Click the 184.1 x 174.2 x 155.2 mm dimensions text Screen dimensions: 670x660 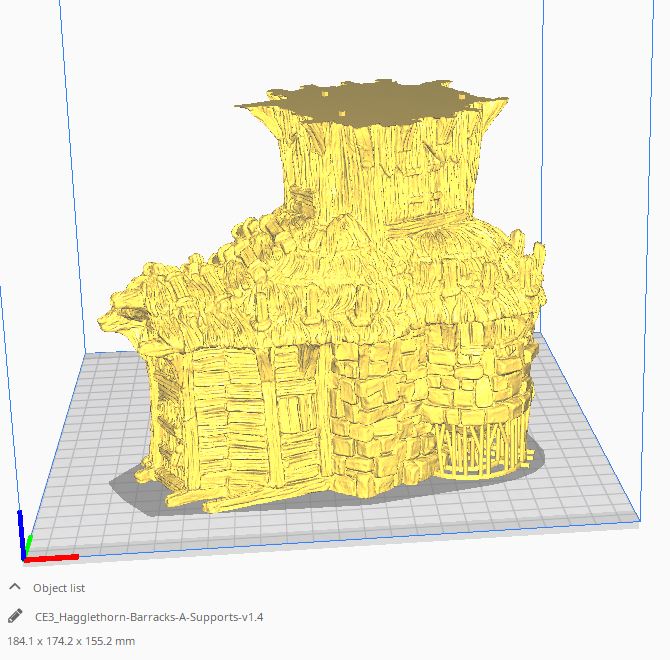click(71, 641)
